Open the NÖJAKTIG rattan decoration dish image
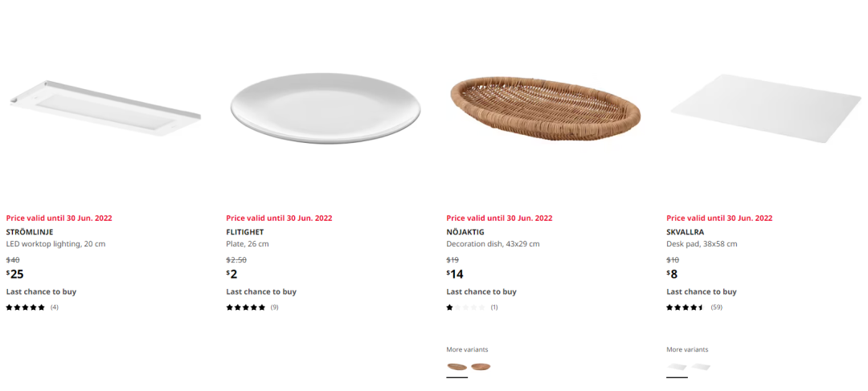The width and height of the screenshot is (868, 391). (x=545, y=108)
